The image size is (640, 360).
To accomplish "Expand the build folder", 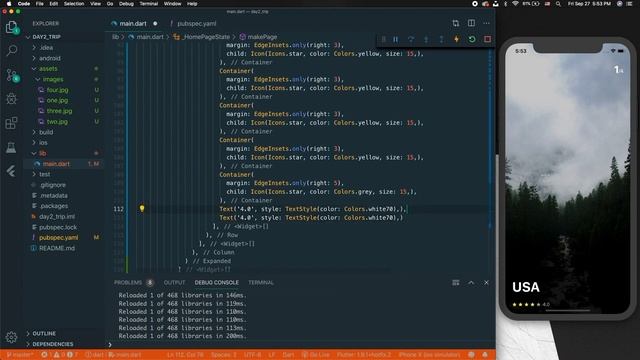I will (34, 132).
